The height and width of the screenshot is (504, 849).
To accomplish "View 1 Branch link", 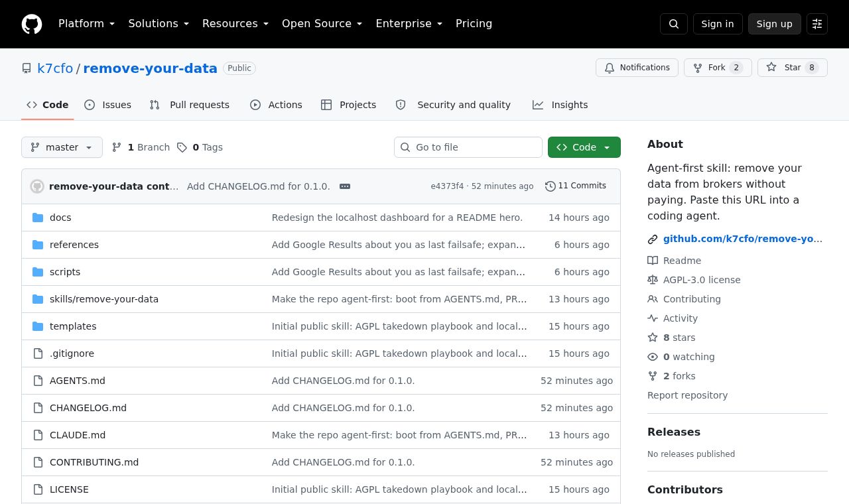I will pos(141,147).
